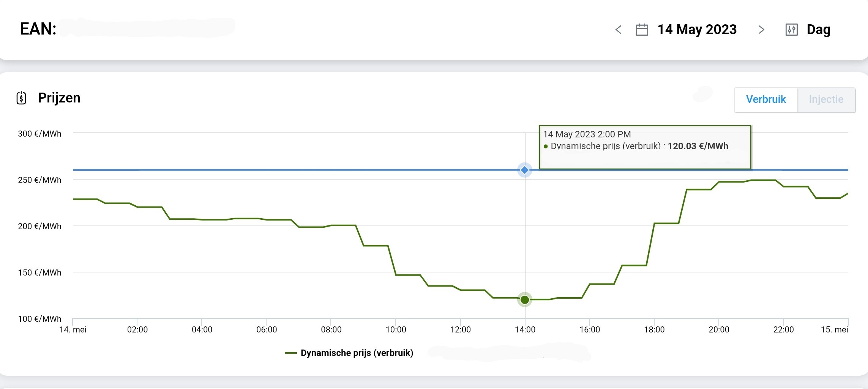Switch to the Verbruik view
Image resolution: width=868 pixels, height=389 pixels.
point(765,99)
